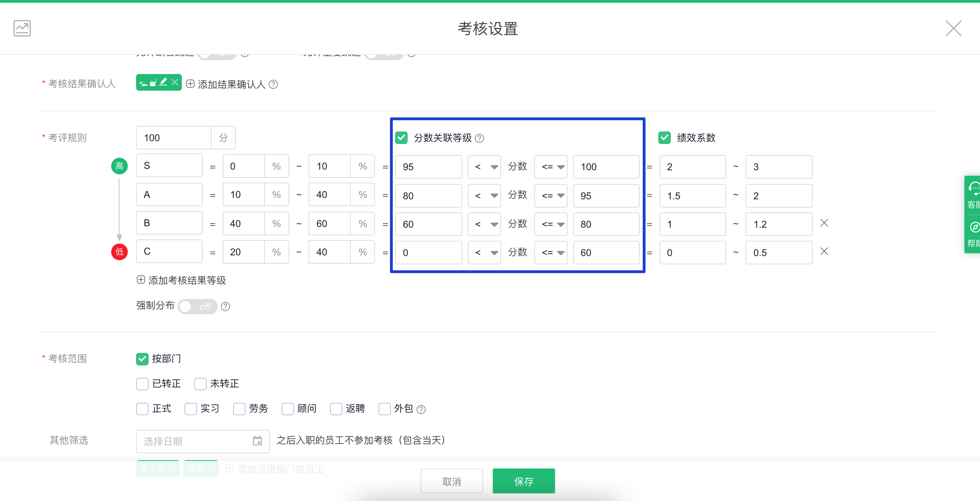Open help tooltip beside 添加结果确认人
Image resolution: width=980 pixels, height=501 pixels.
pyautogui.click(x=273, y=84)
